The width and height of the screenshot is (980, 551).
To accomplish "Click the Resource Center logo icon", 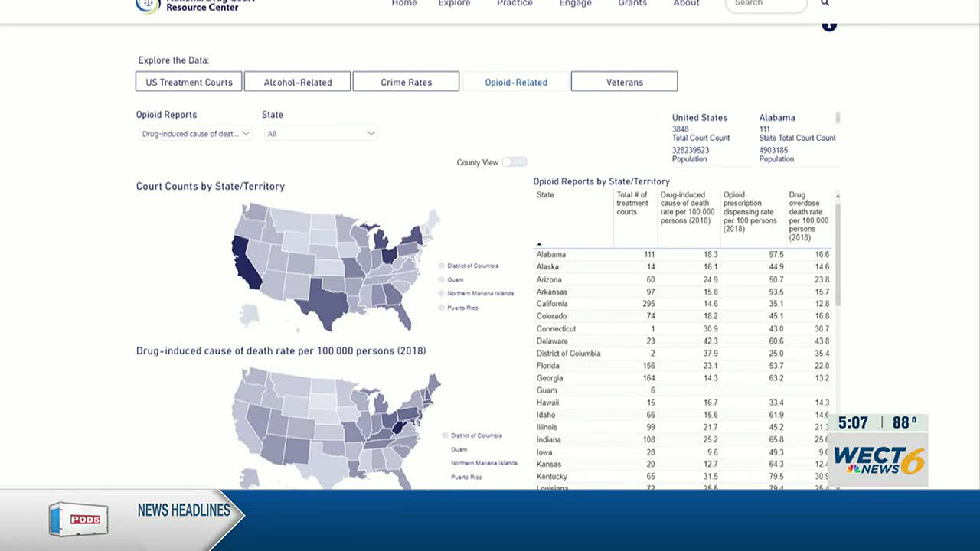I will pyautogui.click(x=148, y=5).
